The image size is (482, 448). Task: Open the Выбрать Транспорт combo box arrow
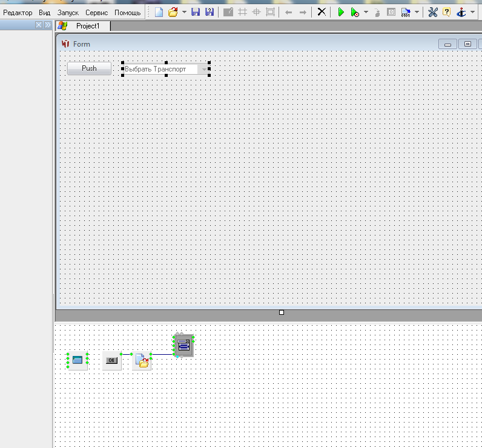[204, 70]
